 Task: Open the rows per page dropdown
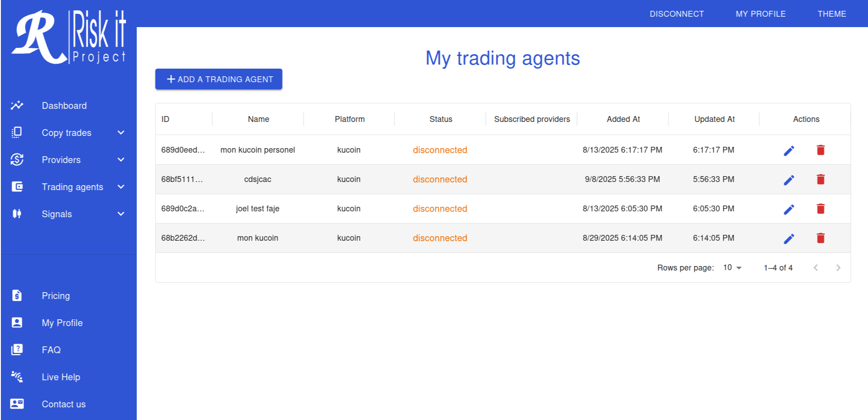pos(732,267)
